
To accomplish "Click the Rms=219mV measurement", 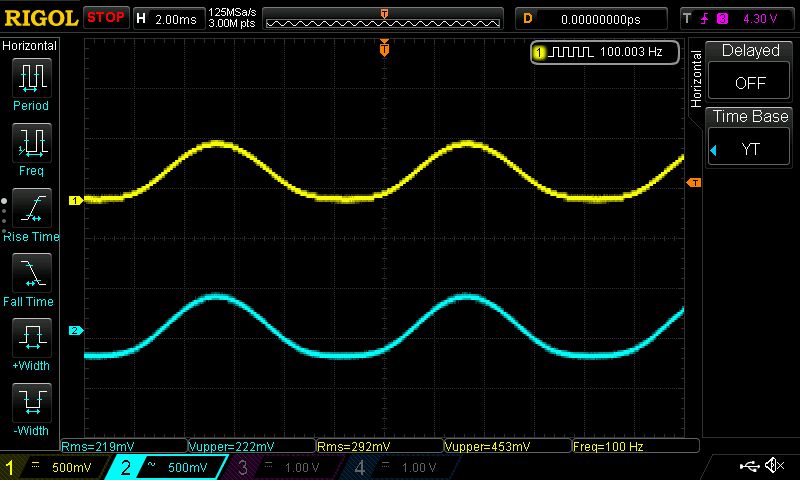I will tap(98, 446).
